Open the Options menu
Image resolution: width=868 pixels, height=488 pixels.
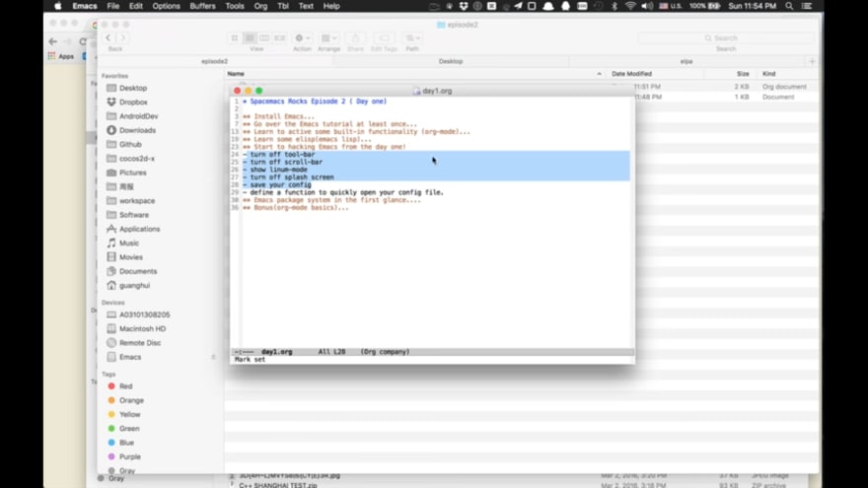(166, 6)
